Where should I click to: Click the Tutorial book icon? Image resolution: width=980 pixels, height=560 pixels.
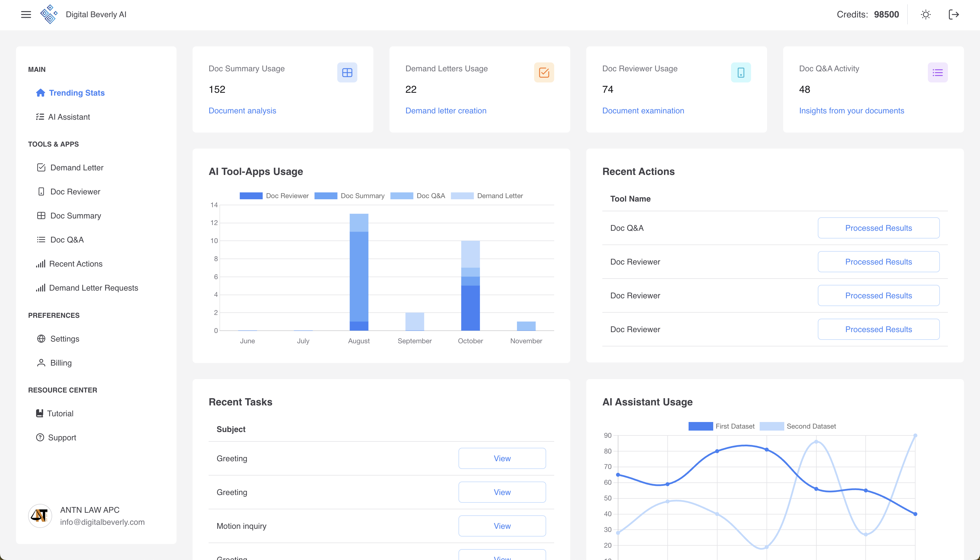(39, 413)
